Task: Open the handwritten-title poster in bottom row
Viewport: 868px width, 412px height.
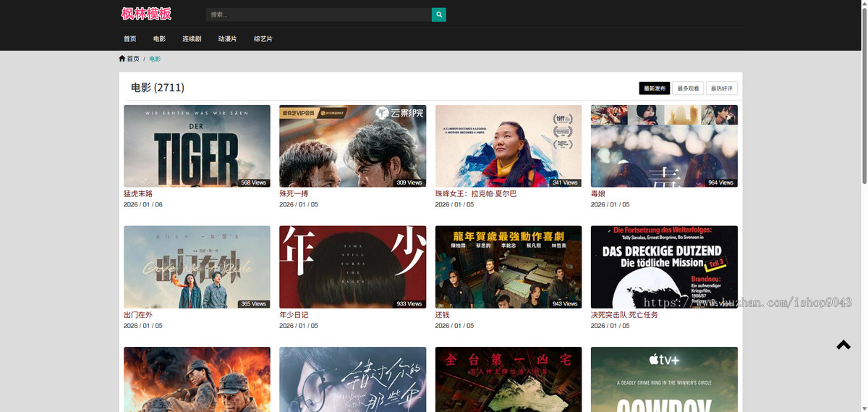Action: (x=352, y=379)
